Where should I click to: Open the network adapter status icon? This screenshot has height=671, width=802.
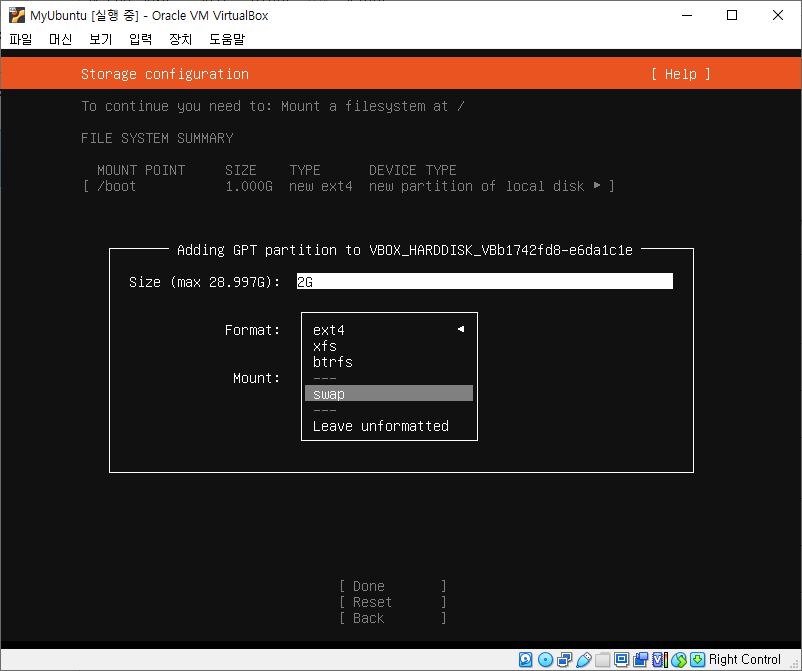(x=565, y=659)
